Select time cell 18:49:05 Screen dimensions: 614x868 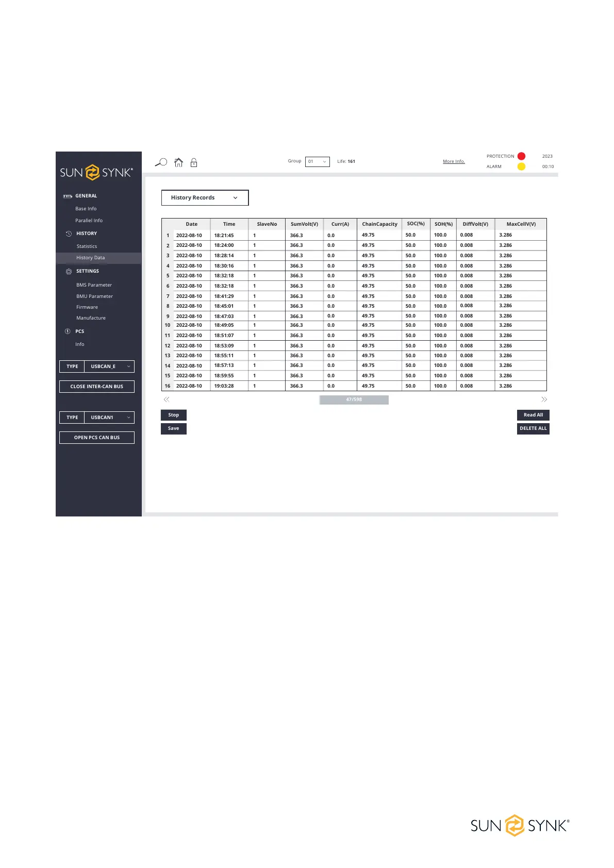tap(229, 325)
